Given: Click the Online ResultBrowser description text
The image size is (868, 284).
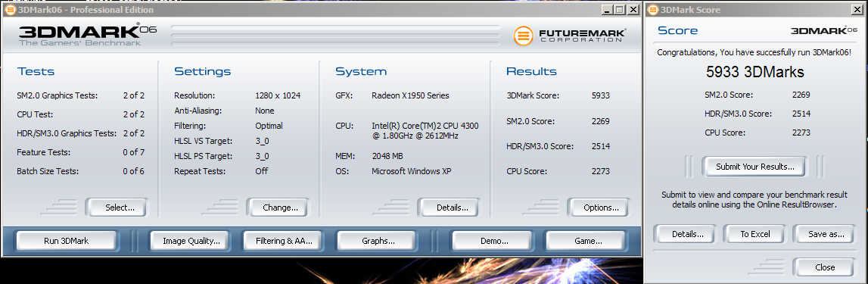Looking at the screenshot, I should [x=754, y=199].
